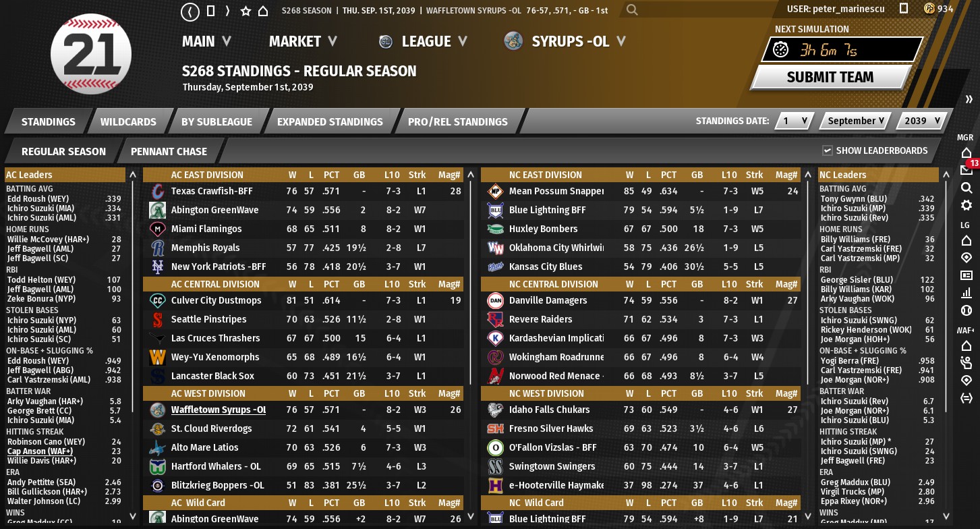
Task: Click the Fresno Silver Hawks logo
Action: coord(495,428)
